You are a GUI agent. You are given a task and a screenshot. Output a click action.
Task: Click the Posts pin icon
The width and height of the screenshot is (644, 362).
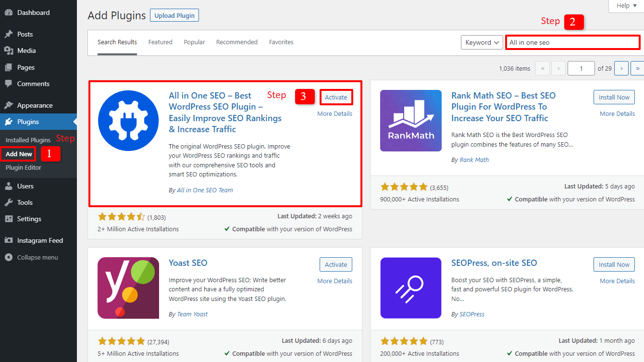click(x=8, y=34)
